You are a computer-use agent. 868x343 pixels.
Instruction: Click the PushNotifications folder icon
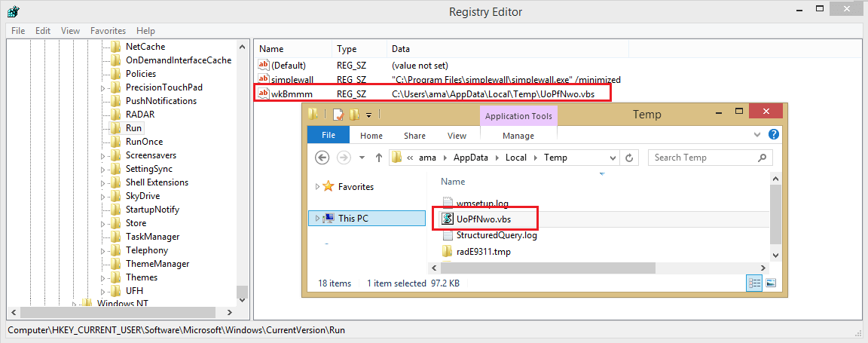pyautogui.click(x=116, y=101)
